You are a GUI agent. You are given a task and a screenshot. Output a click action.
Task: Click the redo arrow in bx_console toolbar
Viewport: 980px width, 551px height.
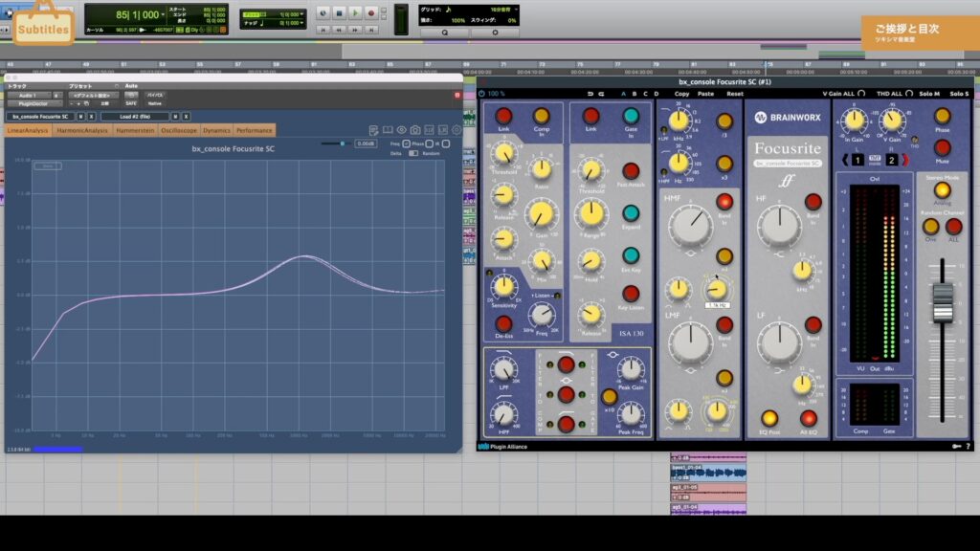(601, 94)
